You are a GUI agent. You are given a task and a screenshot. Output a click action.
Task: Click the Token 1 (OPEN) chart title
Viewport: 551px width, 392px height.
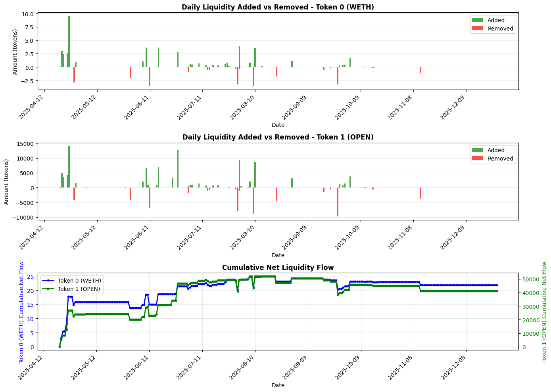point(278,137)
